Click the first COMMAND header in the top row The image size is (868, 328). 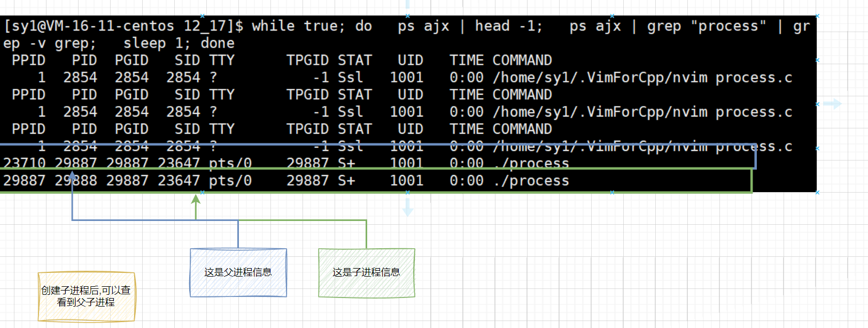pos(522,60)
